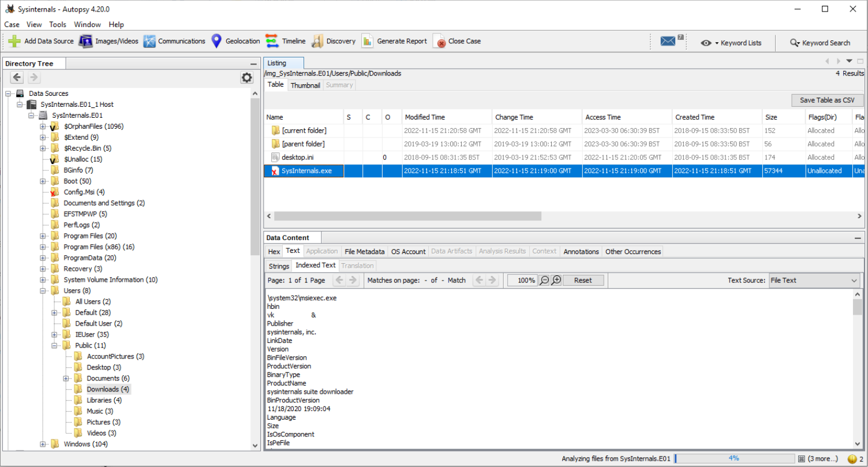This screenshot has height=467, width=868.
Task: Expand the $OrphanFiles folder node
Action: (43, 126)
